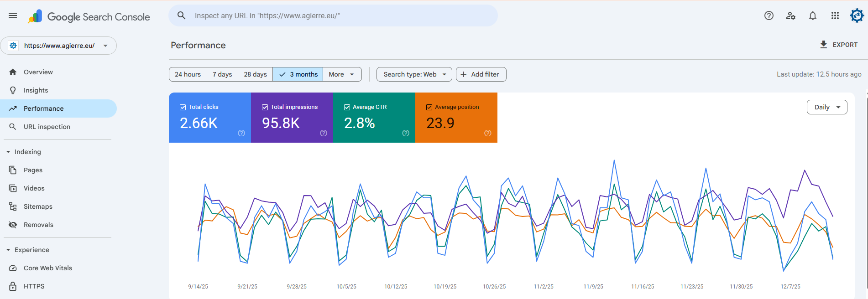Go to Insights in the sidebar
868x299 pixels.
(58, 90)
